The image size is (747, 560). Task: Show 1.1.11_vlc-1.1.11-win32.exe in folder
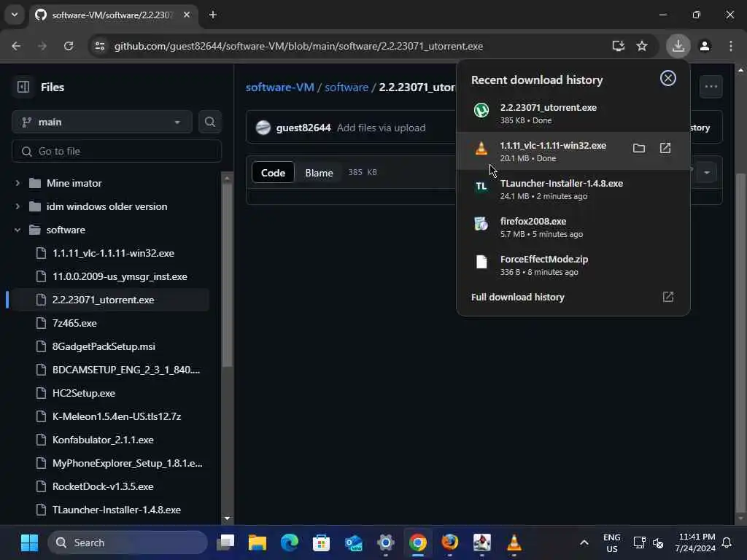point(639,148)
